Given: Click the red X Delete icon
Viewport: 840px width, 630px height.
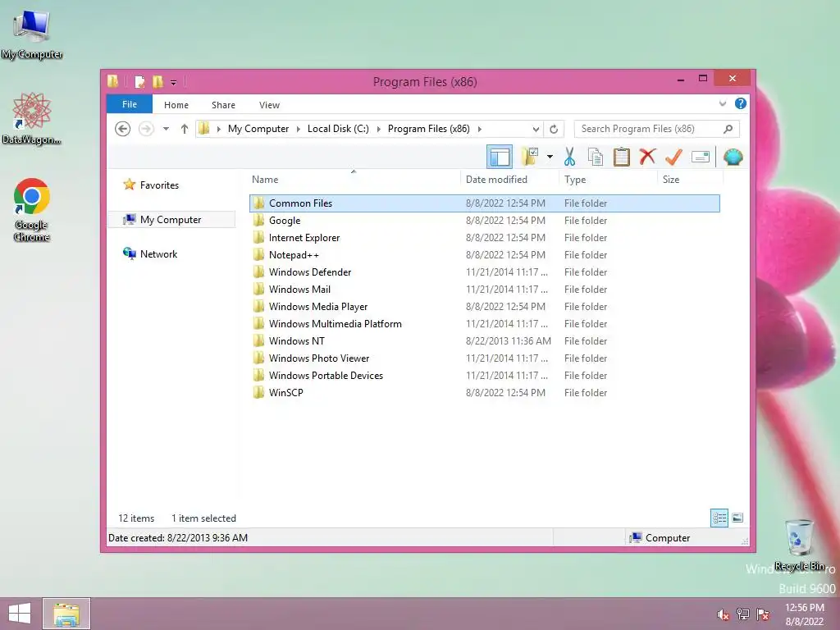Looking at the screenshot, I should point(647,157).
